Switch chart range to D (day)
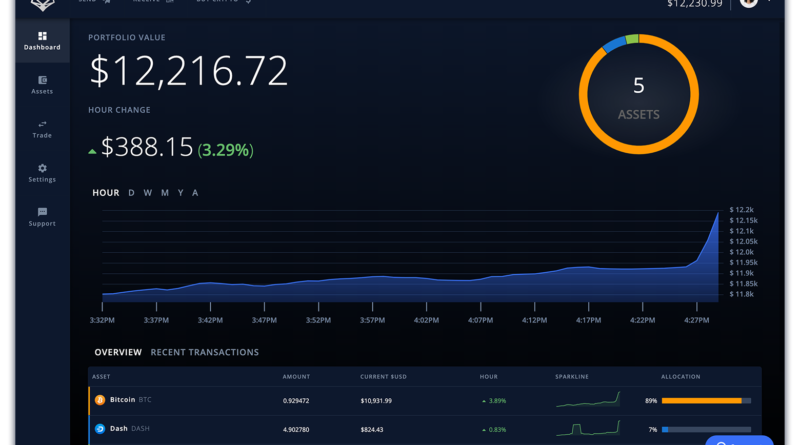The image size is (800, 445). coord(131,193)
